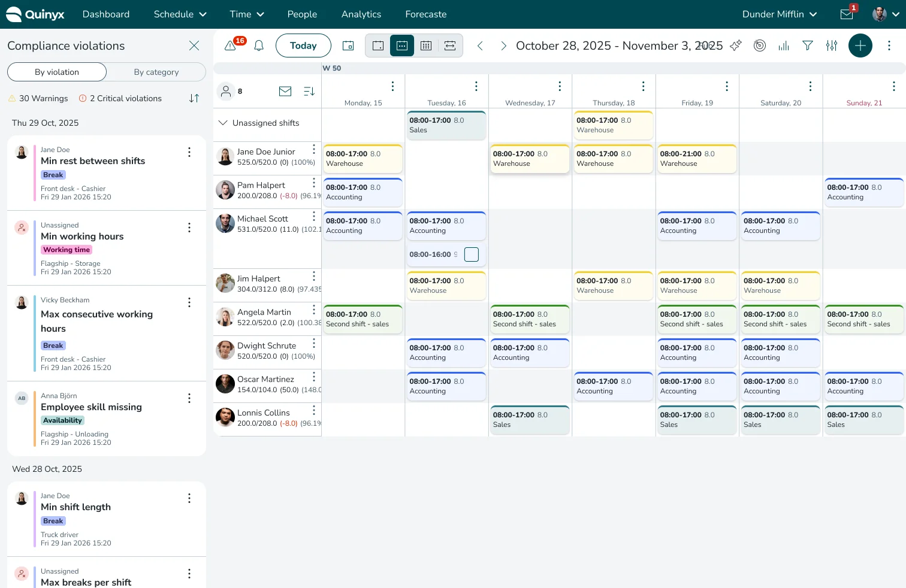Switch to custom range view
906x588 pixels.
click(450, 46)
